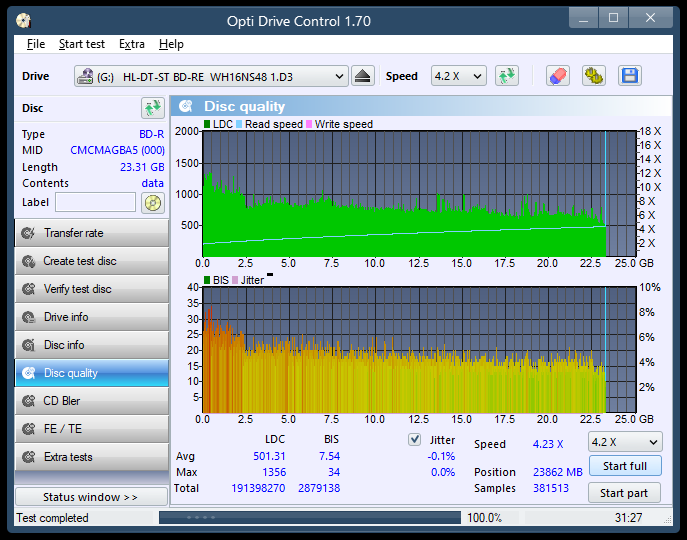Click the LDC average 501.31
This screenshot has width=687, height=540.
click(x=269, y=456)
